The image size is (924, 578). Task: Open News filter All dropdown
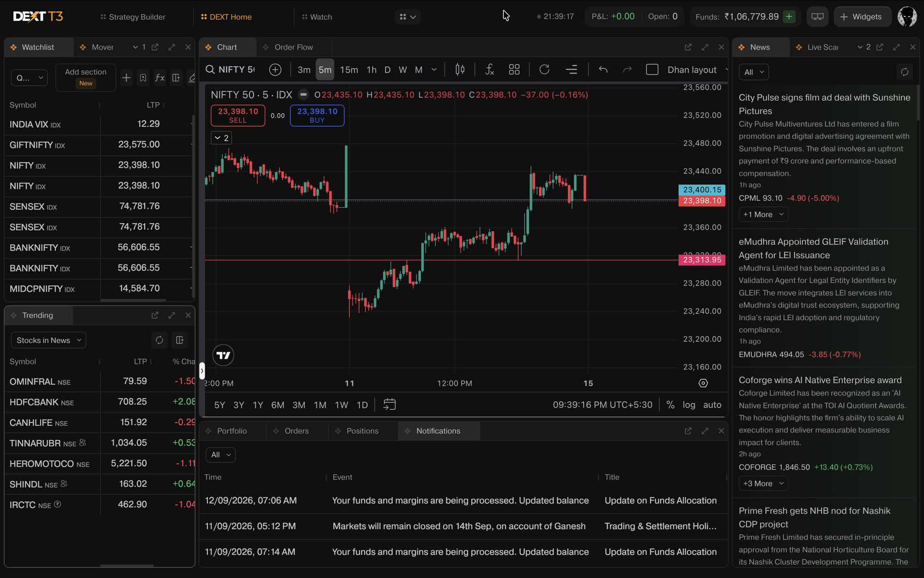(754, 72)
